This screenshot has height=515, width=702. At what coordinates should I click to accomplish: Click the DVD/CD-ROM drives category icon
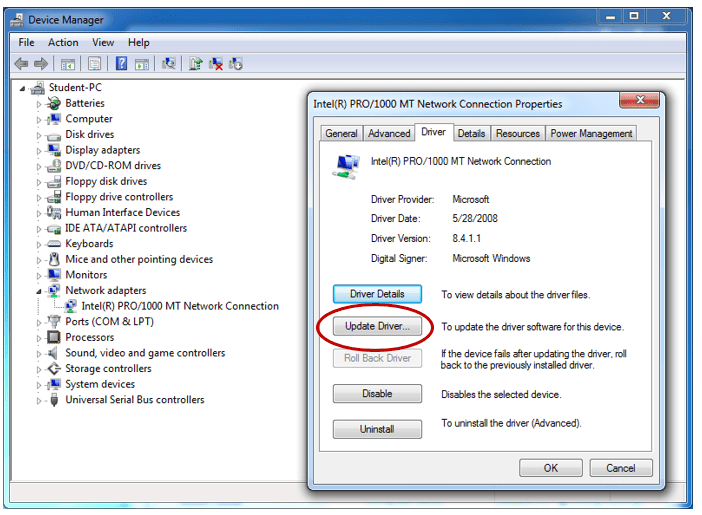pyautogui.click(x=54, y=166)
